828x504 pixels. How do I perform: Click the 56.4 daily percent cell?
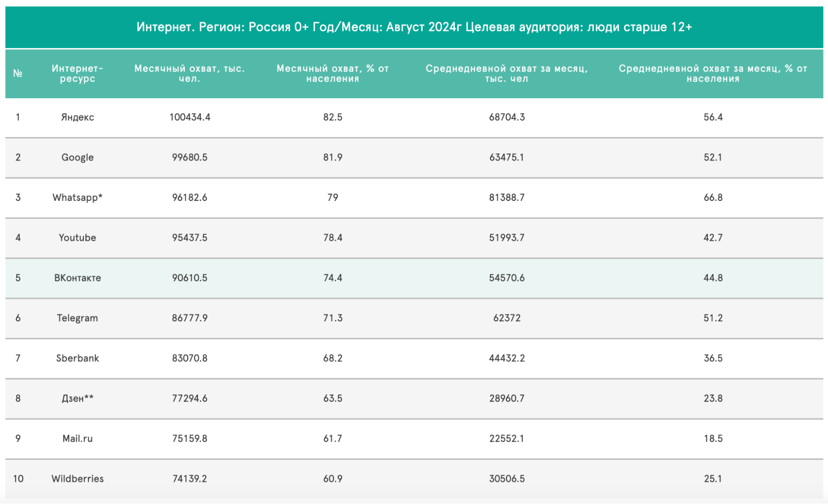click(713, 117)
